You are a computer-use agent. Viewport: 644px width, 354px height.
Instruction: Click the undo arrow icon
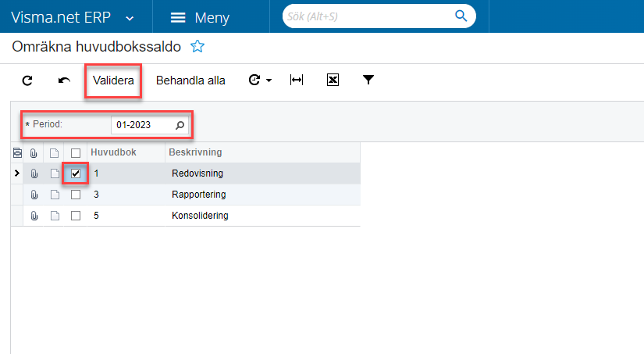64,80
